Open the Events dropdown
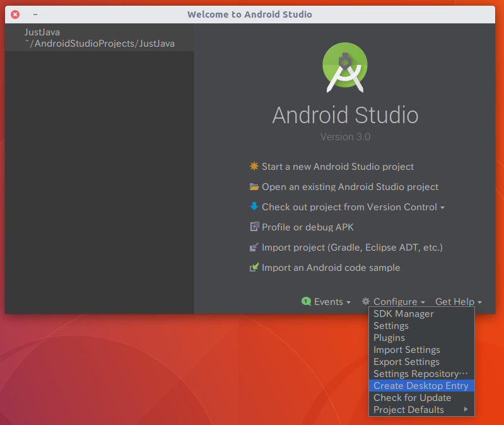Image resolution: width=504 pixels, height=425 pixels. pos(332,302)
